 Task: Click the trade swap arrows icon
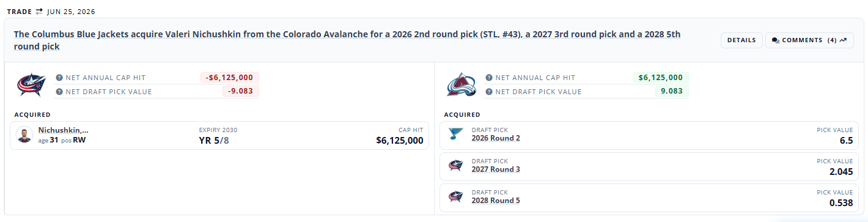[39, 12]
